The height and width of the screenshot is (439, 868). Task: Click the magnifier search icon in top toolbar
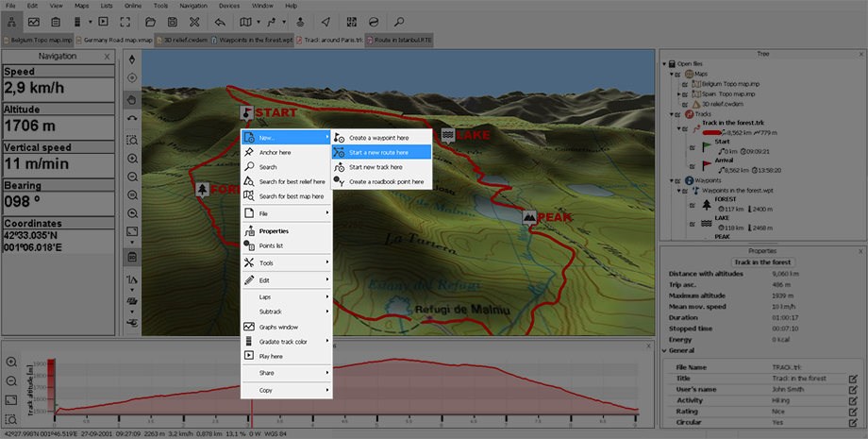coord(399,22)
